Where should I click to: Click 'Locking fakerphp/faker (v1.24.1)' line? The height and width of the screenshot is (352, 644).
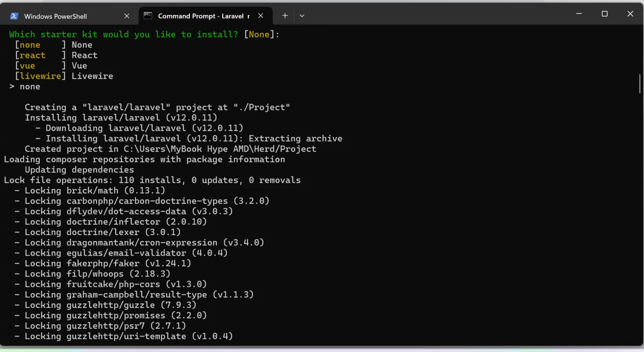pyautogui.click(x=103, y=264)
